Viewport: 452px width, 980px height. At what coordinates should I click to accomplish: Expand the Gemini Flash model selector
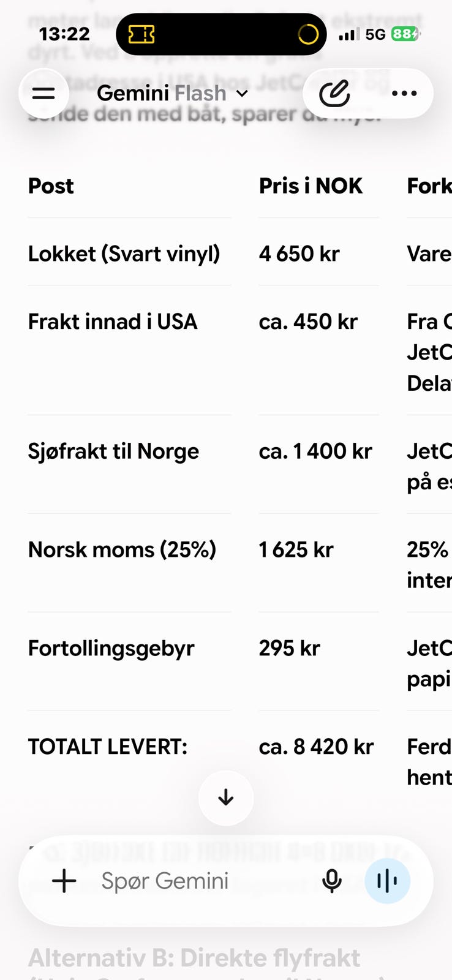coord(173,94)
